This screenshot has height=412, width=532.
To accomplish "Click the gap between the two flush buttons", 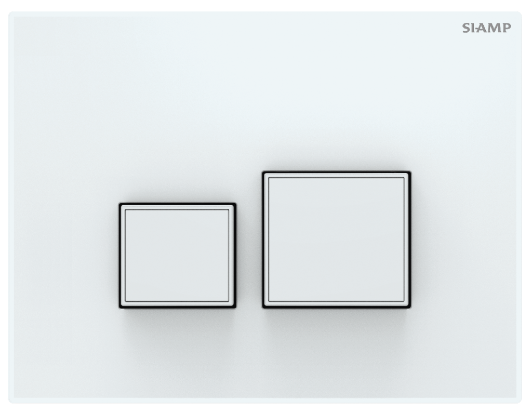I will tap(249, 256).
